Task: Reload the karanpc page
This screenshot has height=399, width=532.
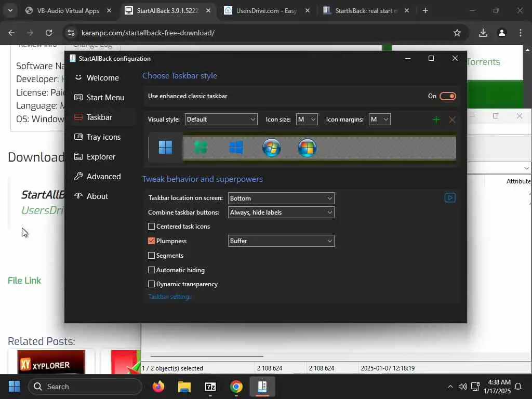Action: point(49,33)
